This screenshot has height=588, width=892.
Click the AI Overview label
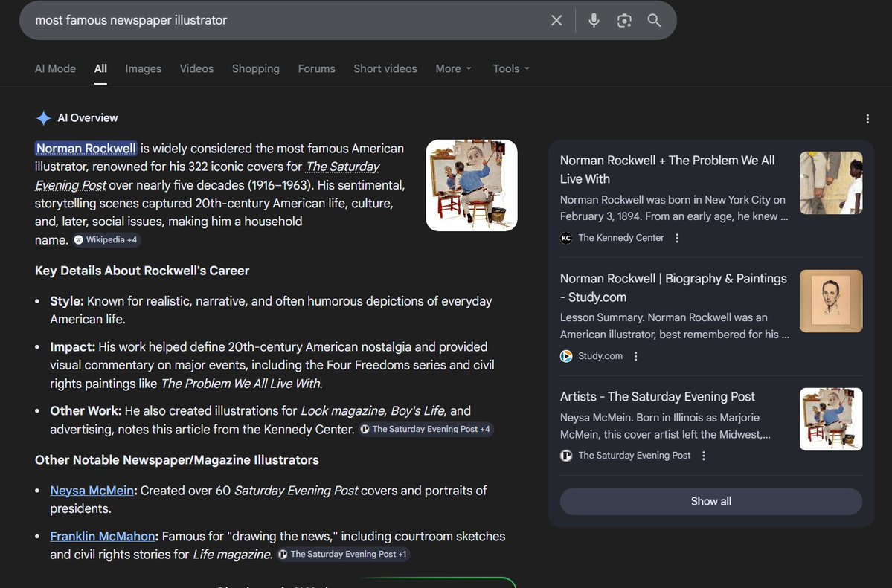click(88, 118)
